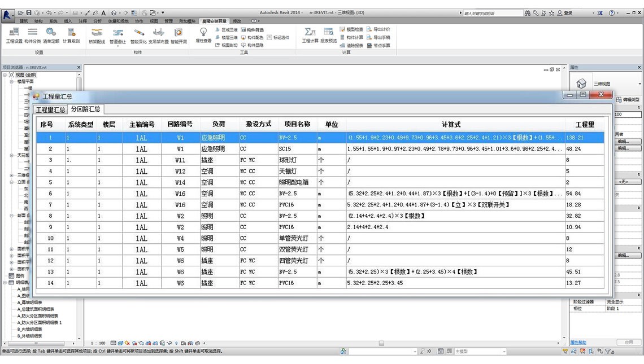Open A_防火分区面积明细表 1 schedule
The height and width of the screenshot is (364, 644).
pyautogui.click(x=40, y=323)
